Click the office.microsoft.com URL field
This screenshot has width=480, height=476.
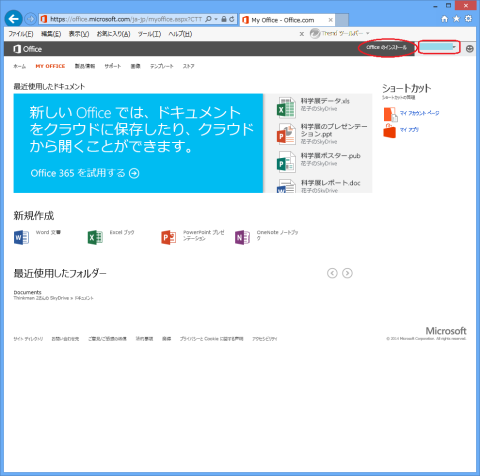click(x=126, y=19)
